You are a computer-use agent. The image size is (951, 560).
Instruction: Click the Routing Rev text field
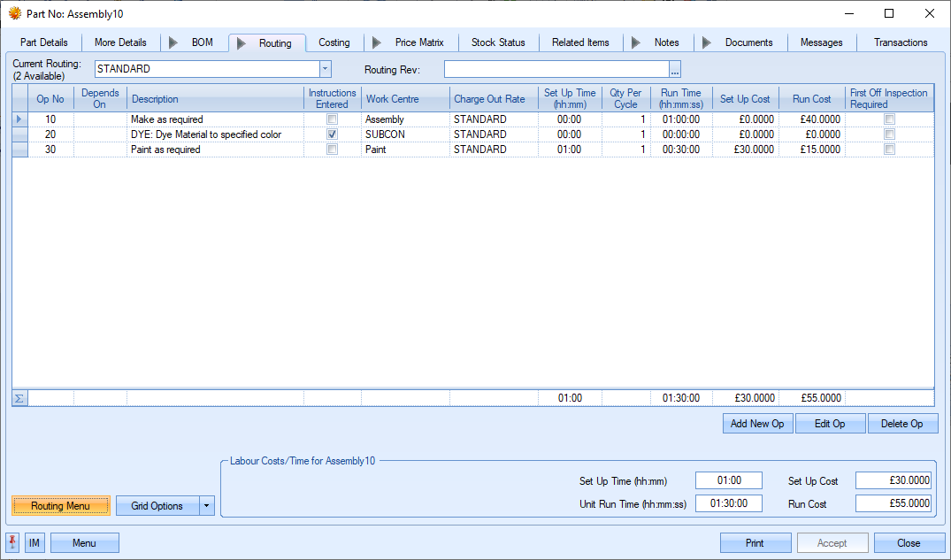click(556, 69)
